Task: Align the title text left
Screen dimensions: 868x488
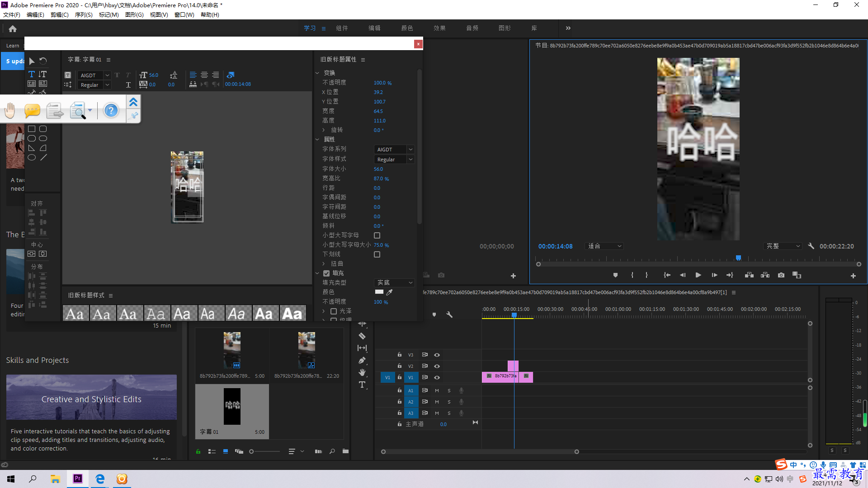Action: tap(193, 75)
